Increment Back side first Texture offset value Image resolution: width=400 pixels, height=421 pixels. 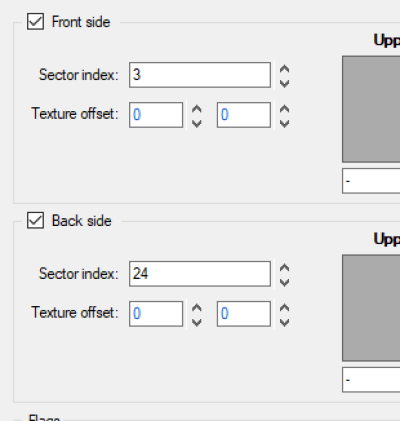coord(197,308)
